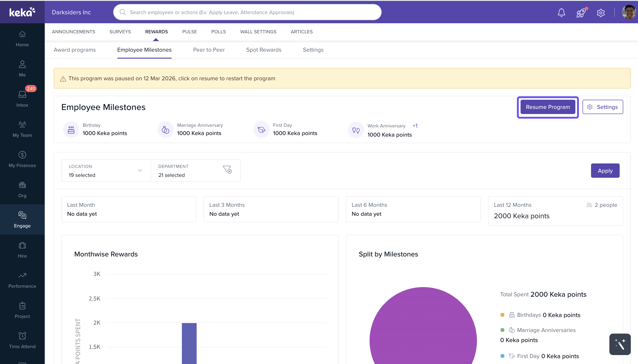Open My Finances in sidebar
Image resolution: width=638 pixels, height=364 pixels.
(x=22, y=159)
